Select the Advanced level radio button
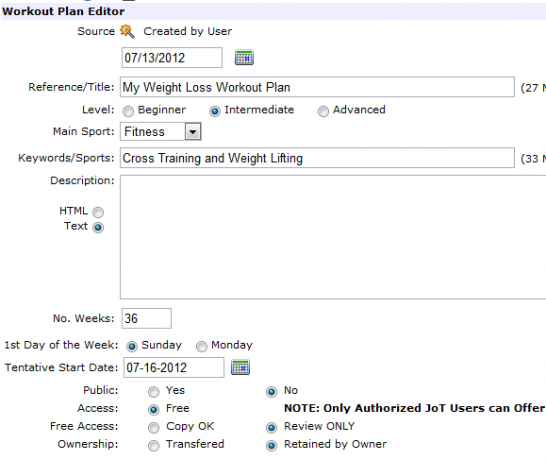 (x=323, y=111)
